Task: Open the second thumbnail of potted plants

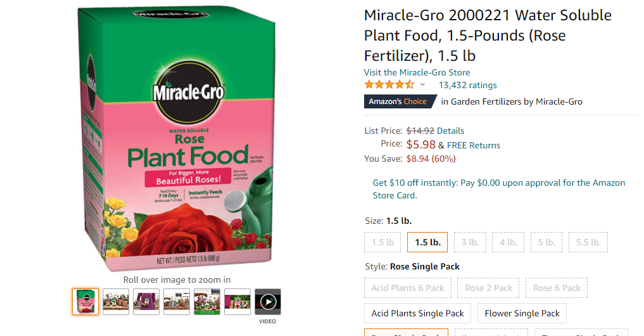Action: click(116, 302)
